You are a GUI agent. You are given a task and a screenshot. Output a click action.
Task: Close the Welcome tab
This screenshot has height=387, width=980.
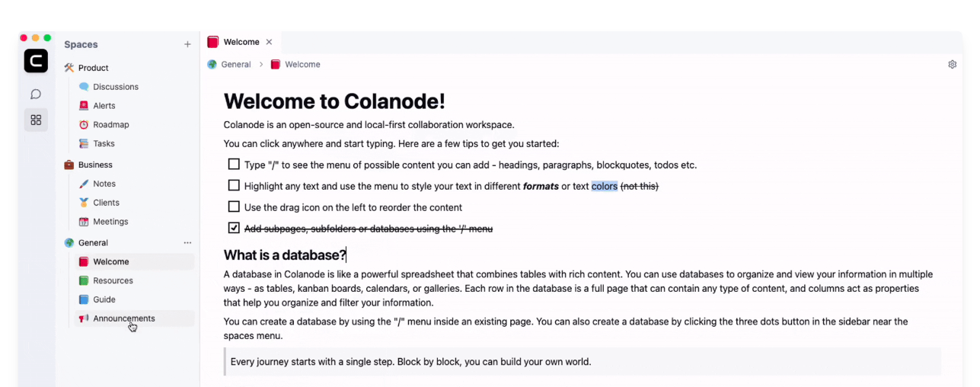coord(269,42)
